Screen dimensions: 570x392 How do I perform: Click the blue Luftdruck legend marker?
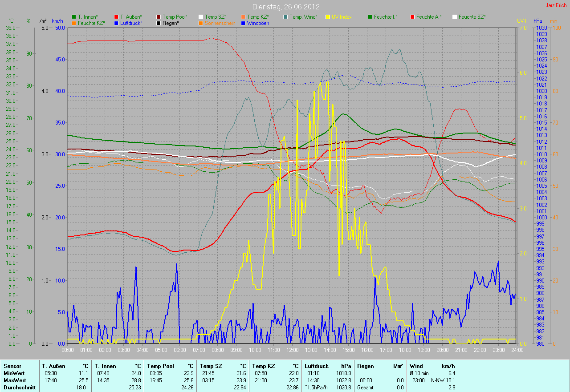point(116,23)
